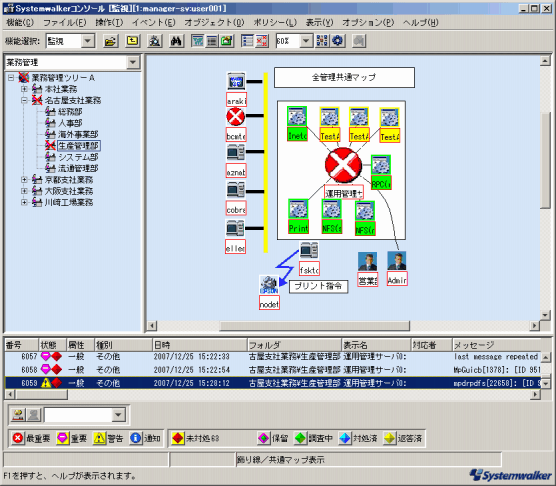The height and width of the screenshot is (486, 556).
Task: Open the イベント(E) menu
Action: point(154,23)
